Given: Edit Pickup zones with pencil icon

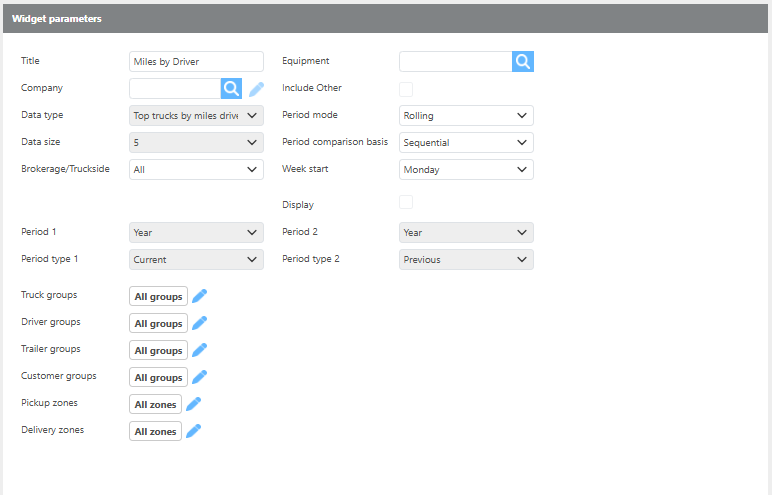Looking at the screenshot, I should (x=194, y=404).
